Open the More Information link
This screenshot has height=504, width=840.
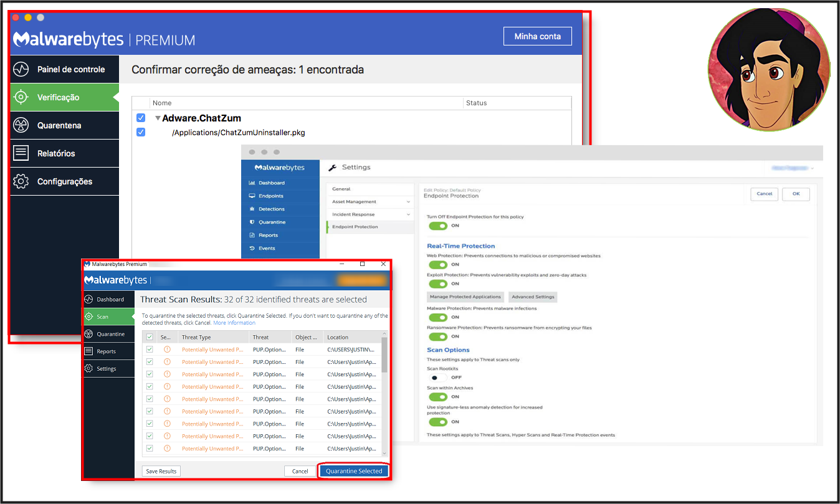pos(234,323)
